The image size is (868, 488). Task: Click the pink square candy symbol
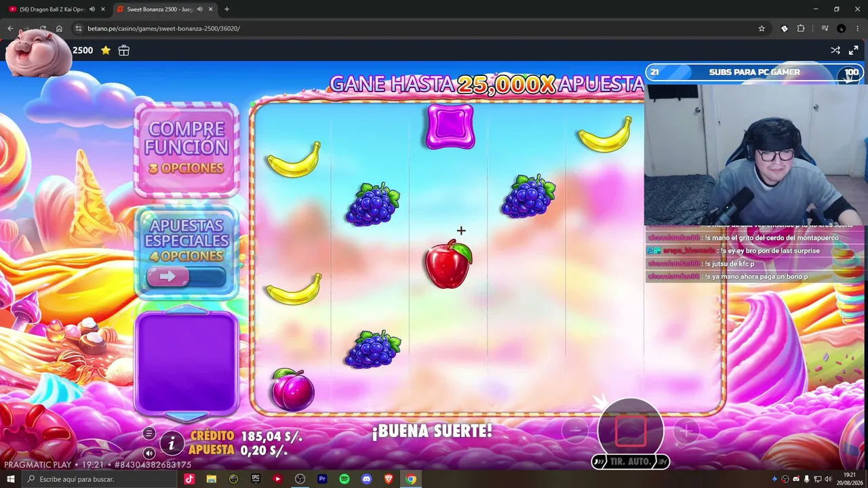[x=450, y=127]
